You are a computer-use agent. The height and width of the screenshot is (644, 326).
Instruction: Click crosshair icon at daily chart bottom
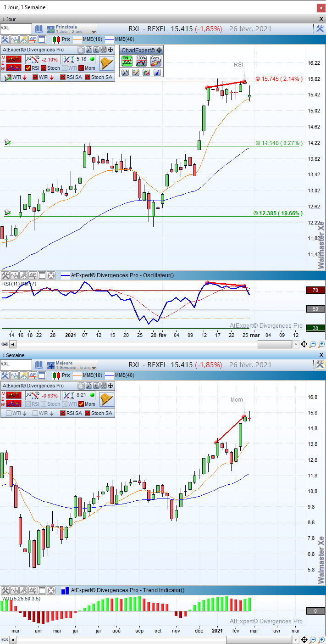coord(304,344)
